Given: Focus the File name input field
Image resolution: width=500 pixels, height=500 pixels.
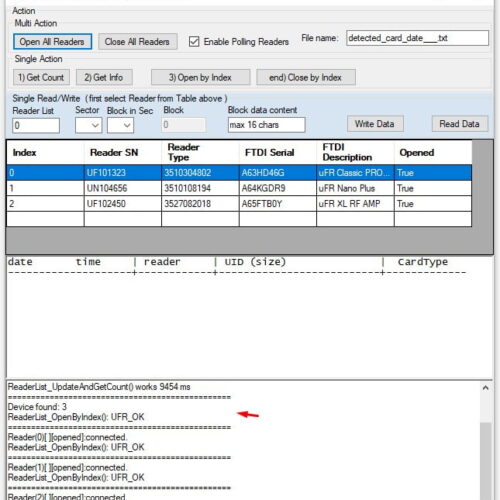Looking at the screenshot, I should tap(417, 38).
